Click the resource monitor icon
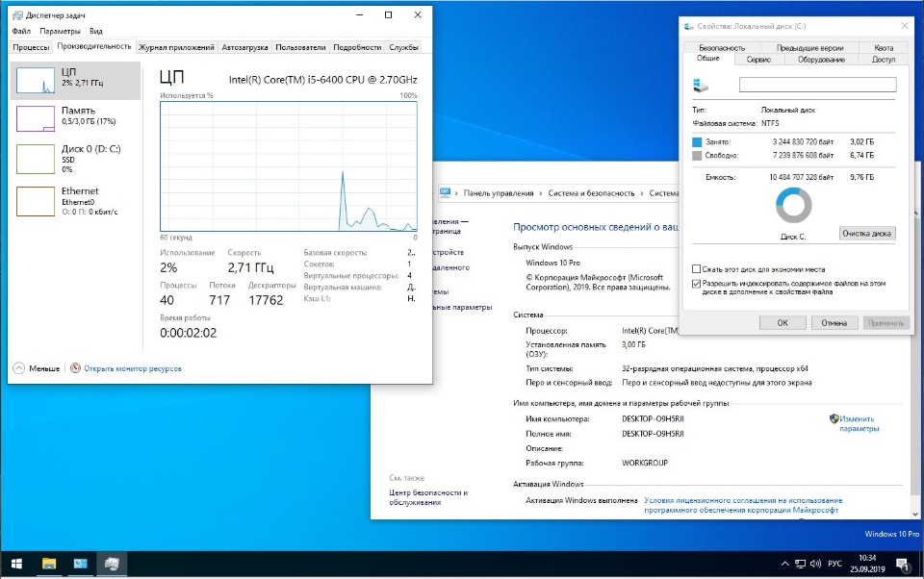The height and width of the screenshot is (579, 924). 75,368
